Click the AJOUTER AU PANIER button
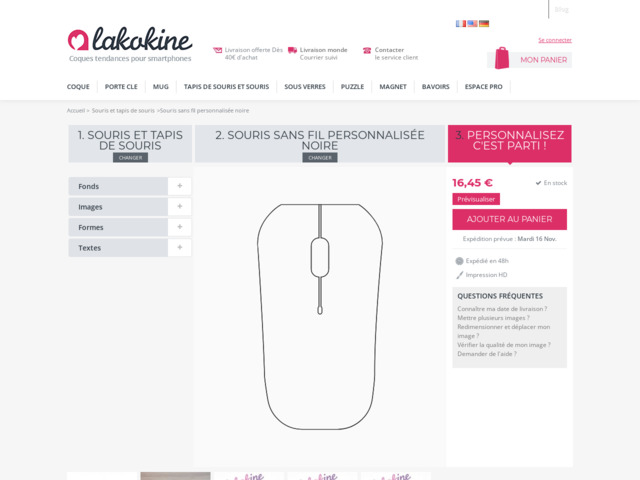The height and width of the screenshot is (480, 640). coord(509,219)
